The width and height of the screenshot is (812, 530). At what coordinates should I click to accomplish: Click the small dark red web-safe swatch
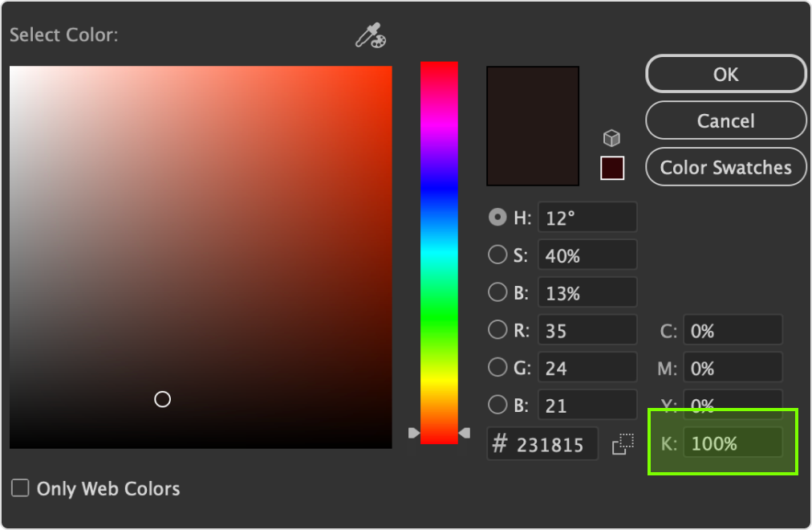[x=612, y=168]
